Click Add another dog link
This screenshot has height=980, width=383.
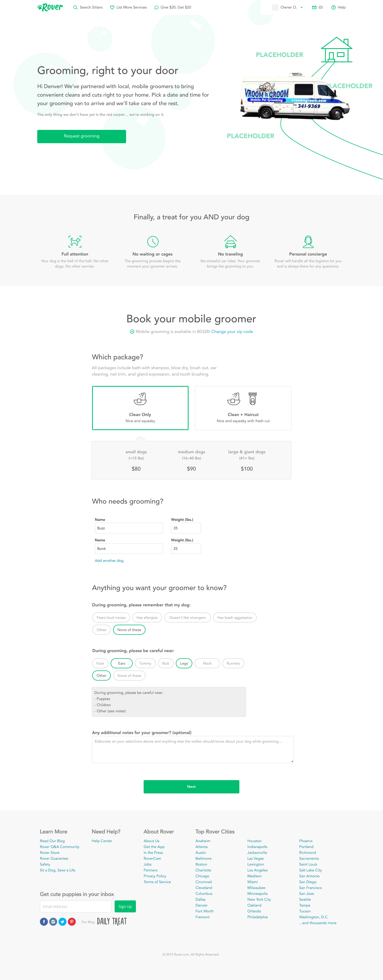pyautogui.click(x=109, y=560)
